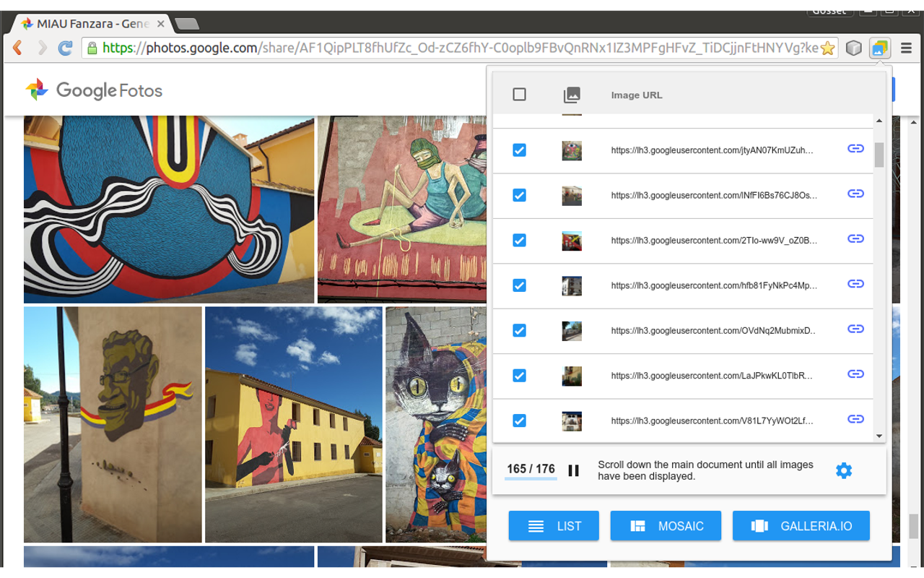
Task: Click thumbnail of hfb81FyNkPc4Mp image row
Action: (572, 285)
